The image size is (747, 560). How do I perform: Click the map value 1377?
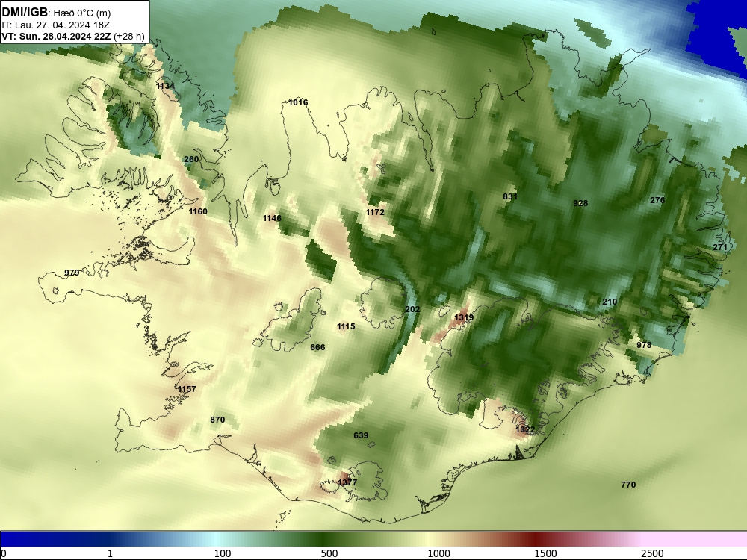[x=347, y=482]
